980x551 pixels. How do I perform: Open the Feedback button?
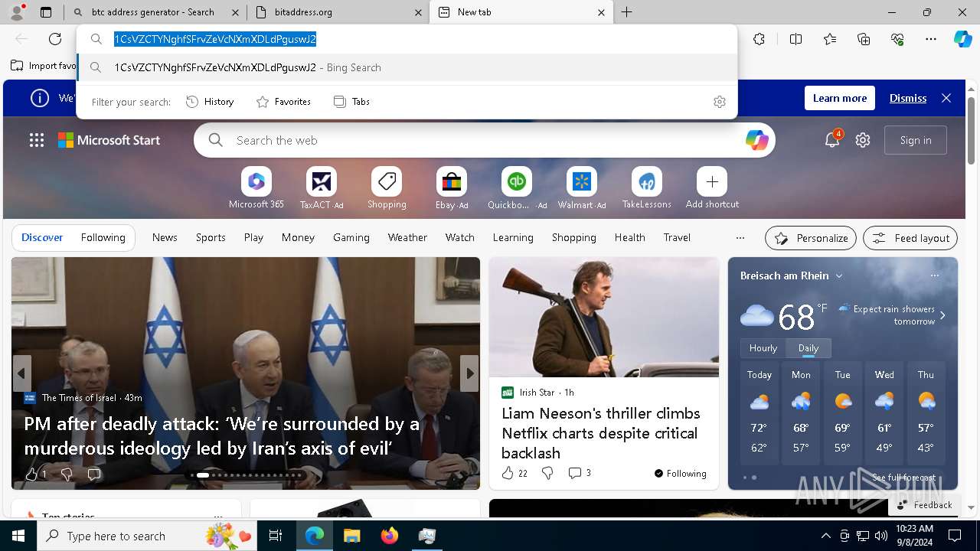[x=924, y=504]
